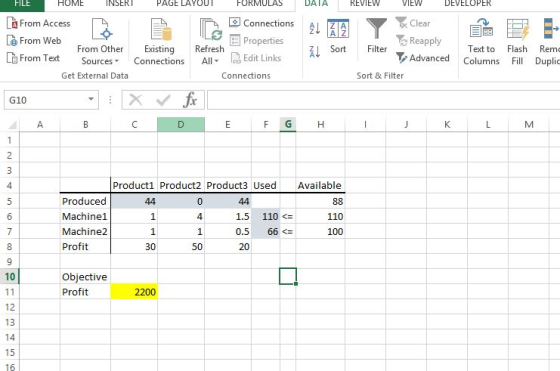Open the Sort dialog

click(338, 36)
